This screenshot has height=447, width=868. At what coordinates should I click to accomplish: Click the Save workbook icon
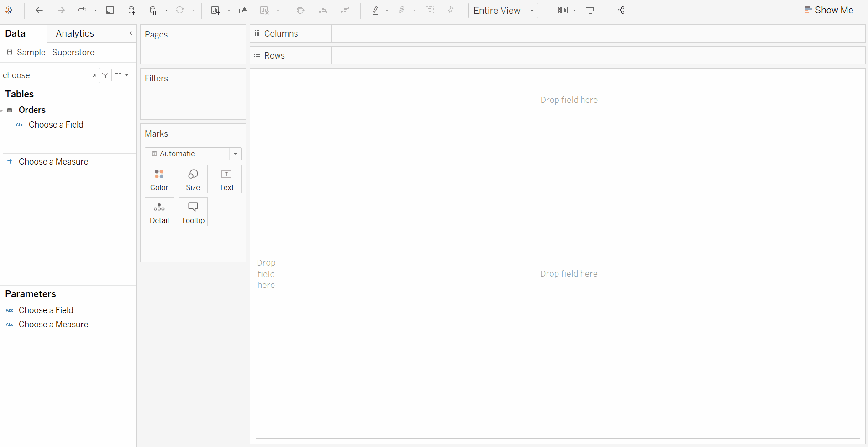(x=110, y=10)
